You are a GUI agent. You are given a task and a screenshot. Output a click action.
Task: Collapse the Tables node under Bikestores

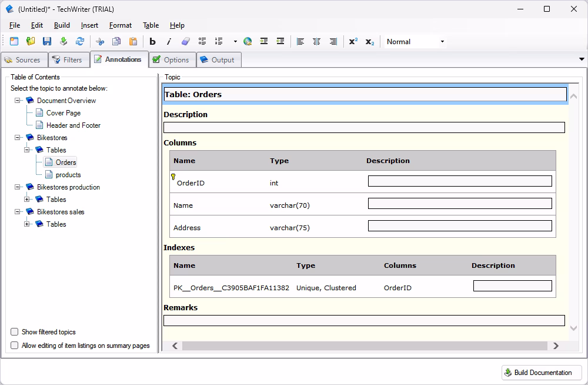[x=26, y=150]
